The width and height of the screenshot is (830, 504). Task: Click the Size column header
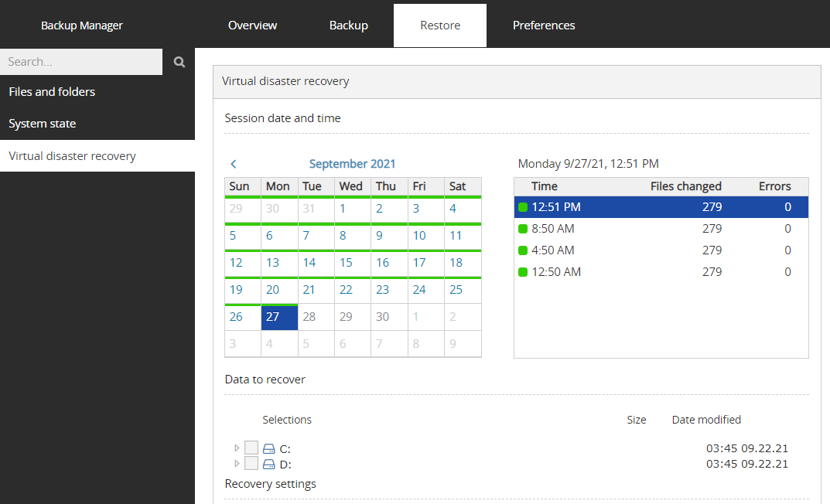pyautogui.click(x=637, y=420)
